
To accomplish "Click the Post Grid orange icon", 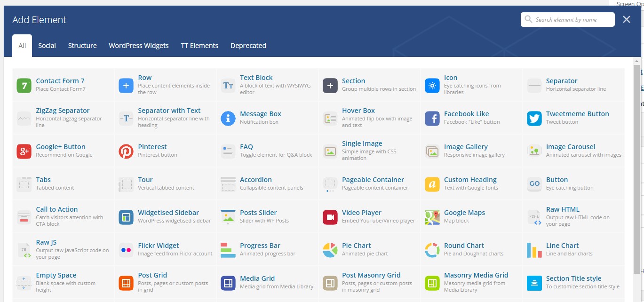I will pyautogui.click(x=126, y=283).
